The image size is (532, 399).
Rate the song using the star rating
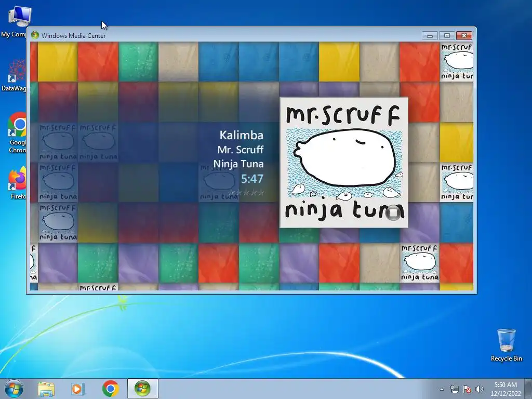click(x=247, y=193)
